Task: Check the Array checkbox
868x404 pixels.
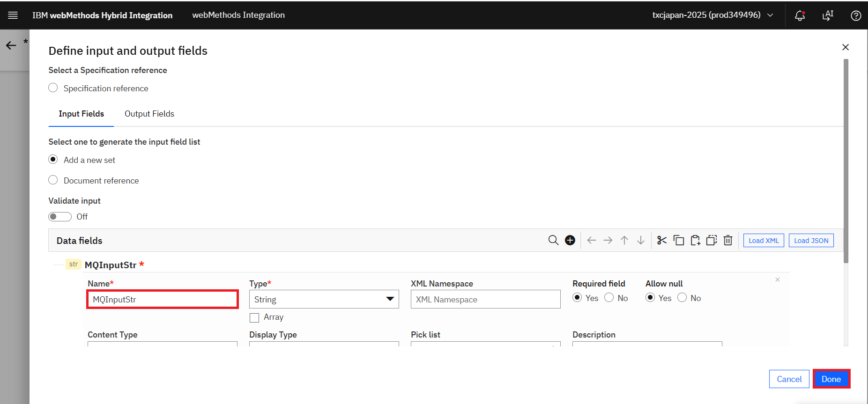Action: coord(254,317)
